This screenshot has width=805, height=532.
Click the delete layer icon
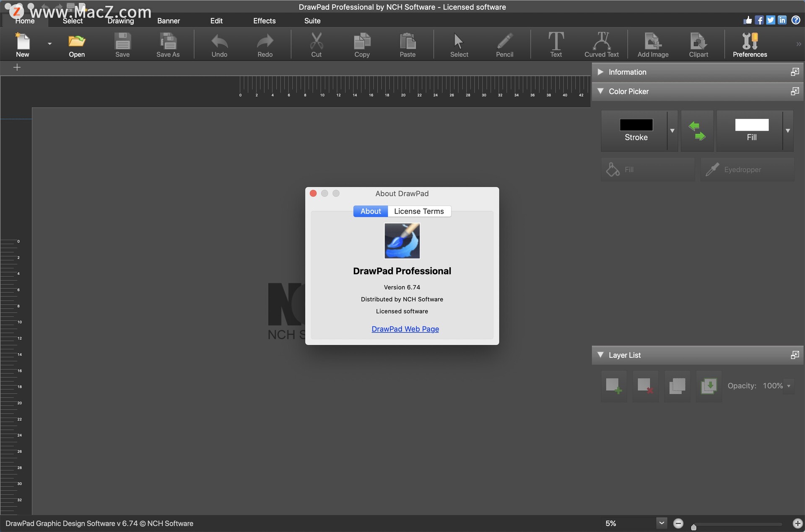(x=645, y=386)
